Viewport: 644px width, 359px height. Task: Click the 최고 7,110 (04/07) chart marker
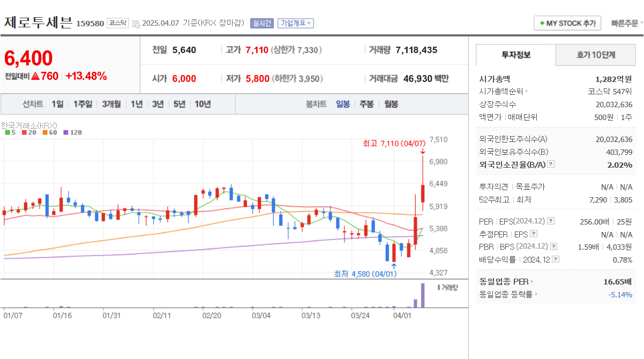pos(394,143)
